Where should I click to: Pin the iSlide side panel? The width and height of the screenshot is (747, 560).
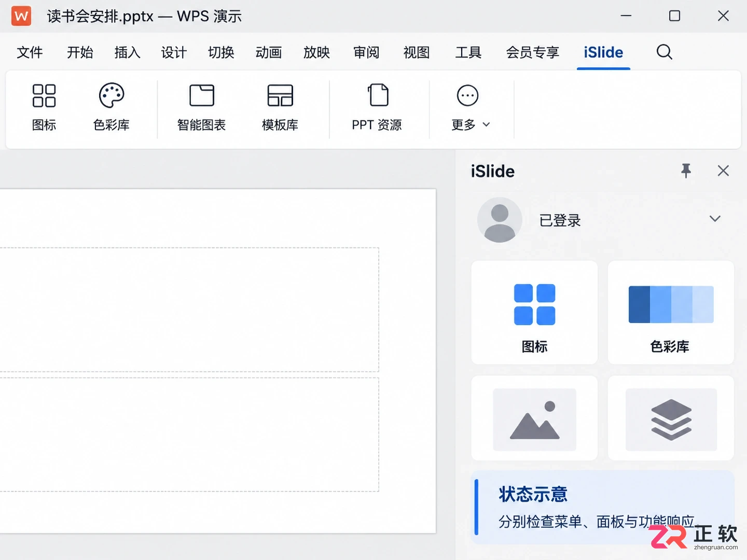pyautogui.click(x=686, y=171)
